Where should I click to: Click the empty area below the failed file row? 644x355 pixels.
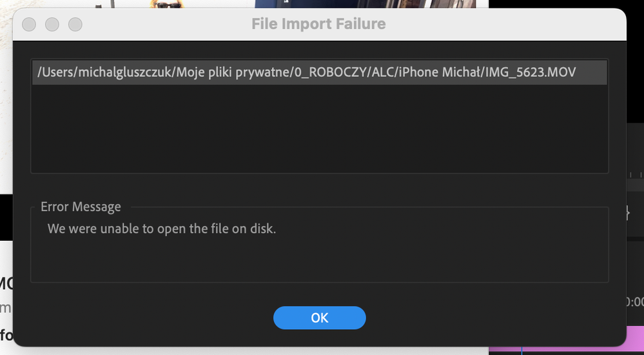tap(320, 128)
